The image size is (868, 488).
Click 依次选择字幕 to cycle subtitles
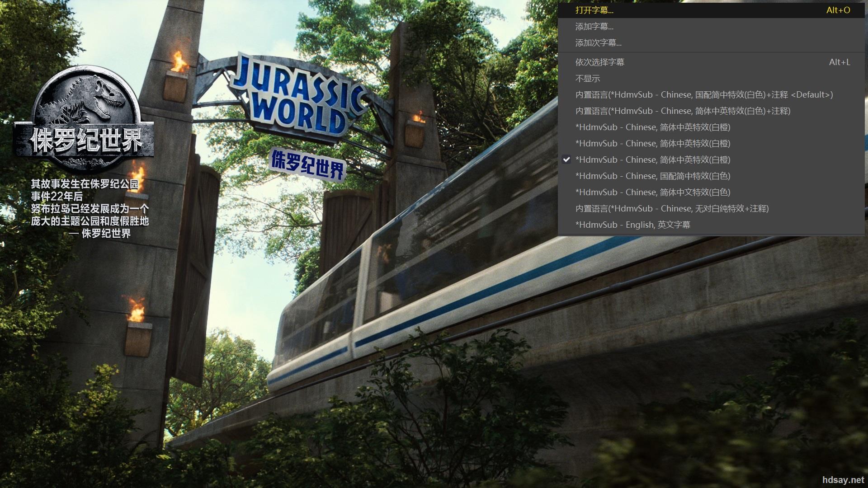pyautogui.click(x=711, y=62)
